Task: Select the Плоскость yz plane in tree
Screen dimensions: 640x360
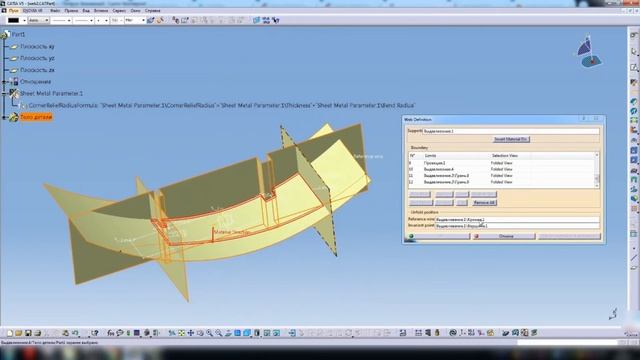Action: [x=37, y=58]
